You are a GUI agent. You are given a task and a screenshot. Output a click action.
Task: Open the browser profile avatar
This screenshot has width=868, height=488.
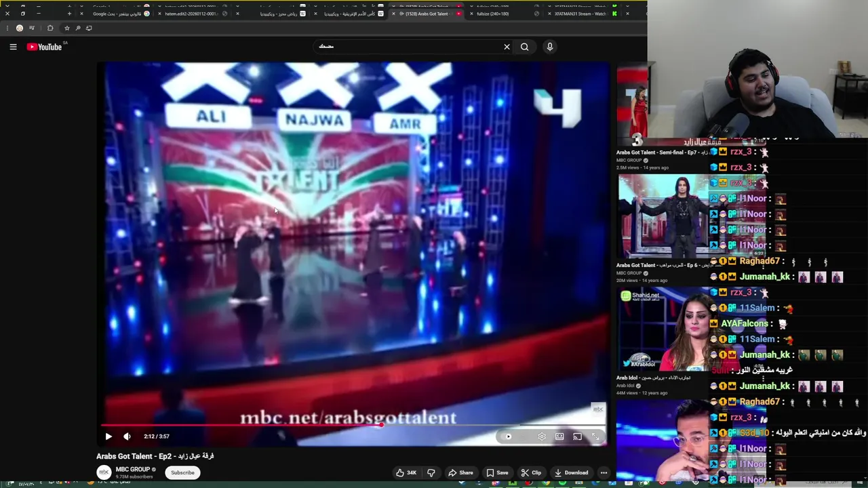pyautogui.click(x=20, y=28)
